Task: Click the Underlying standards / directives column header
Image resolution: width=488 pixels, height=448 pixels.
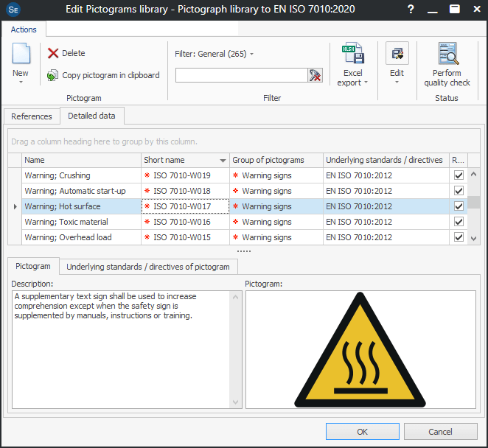Action: click(386, 160)
